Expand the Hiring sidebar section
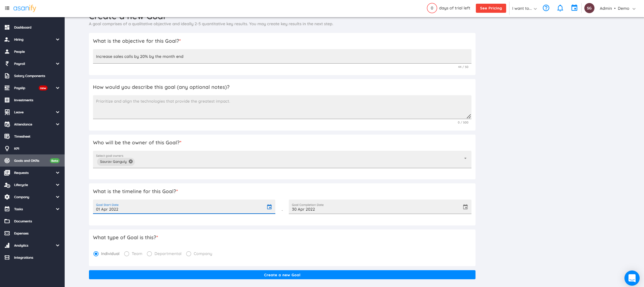The width and height of the screenshot is (644, 287). (58, 40)
